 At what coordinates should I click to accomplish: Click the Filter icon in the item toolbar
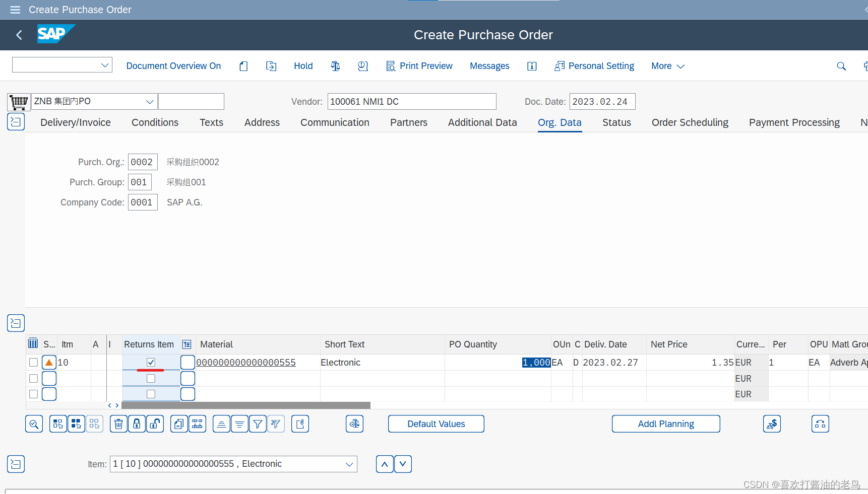258,424
